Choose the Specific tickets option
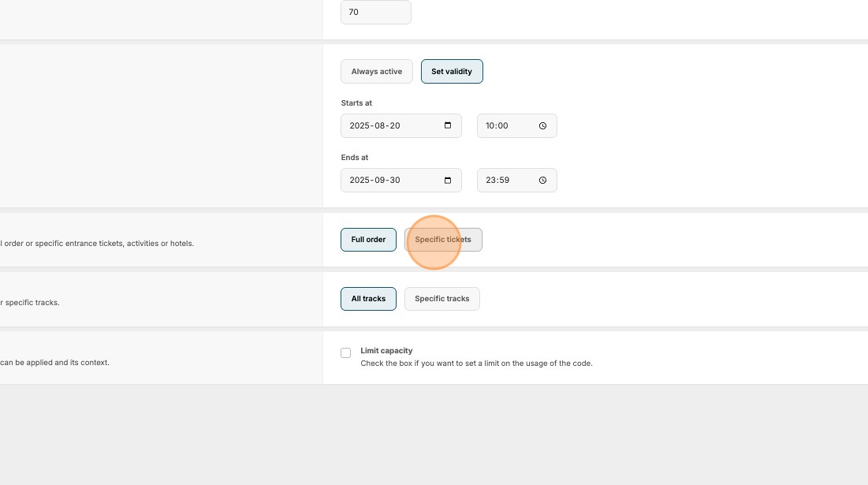 pos(443,240)
